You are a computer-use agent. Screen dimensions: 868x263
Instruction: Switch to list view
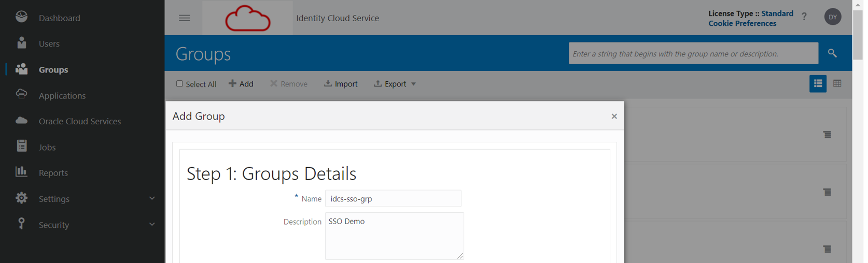pos(818,83)
